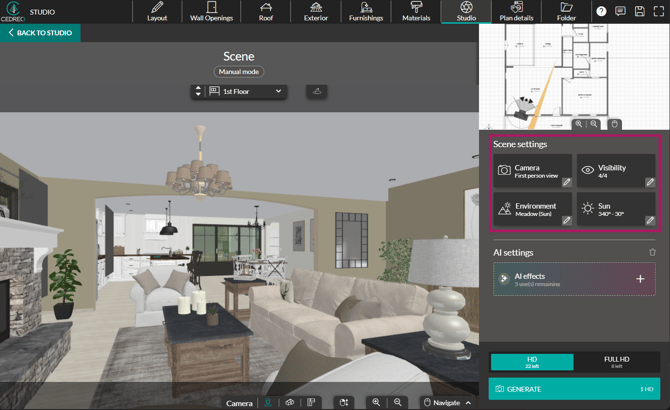The height and width of the screenshot is (410, 670).
Task: Toggle the fullscreen icon
Action: [x=659, y=12]
